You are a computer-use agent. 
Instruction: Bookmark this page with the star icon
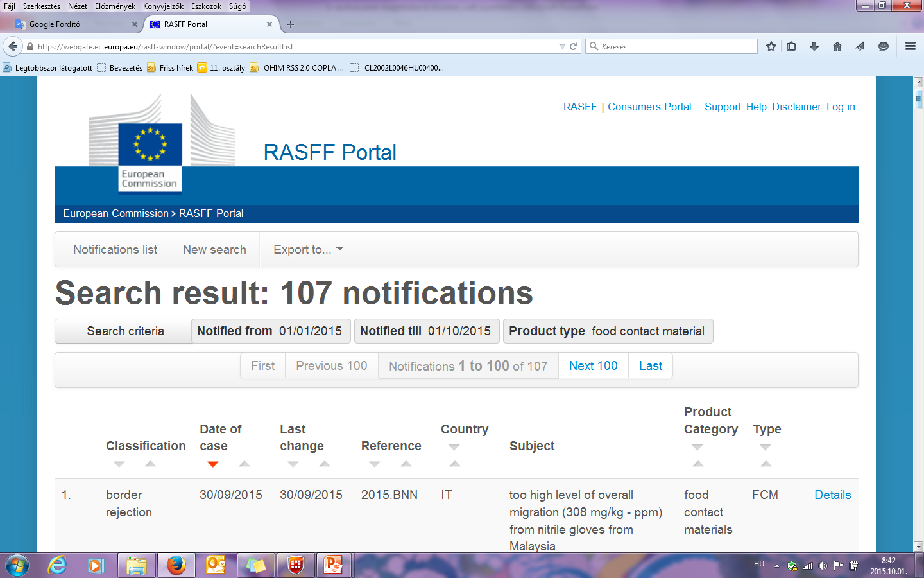coord(771,46)
